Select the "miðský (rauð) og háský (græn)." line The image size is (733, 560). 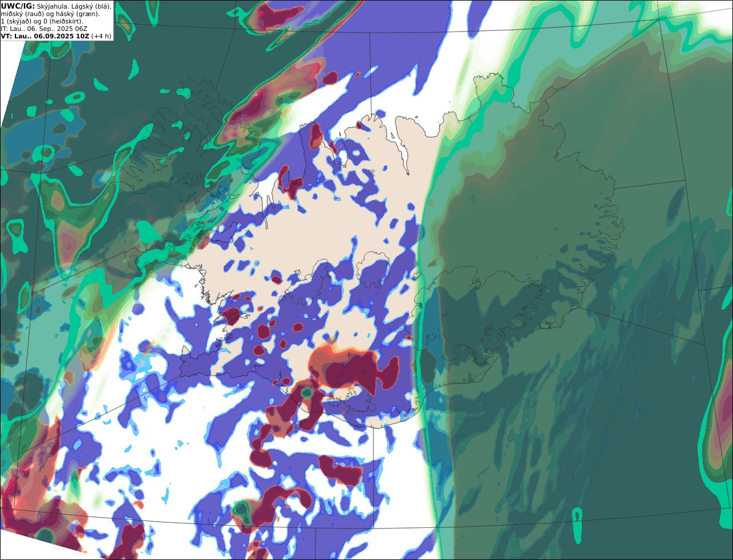50,14
